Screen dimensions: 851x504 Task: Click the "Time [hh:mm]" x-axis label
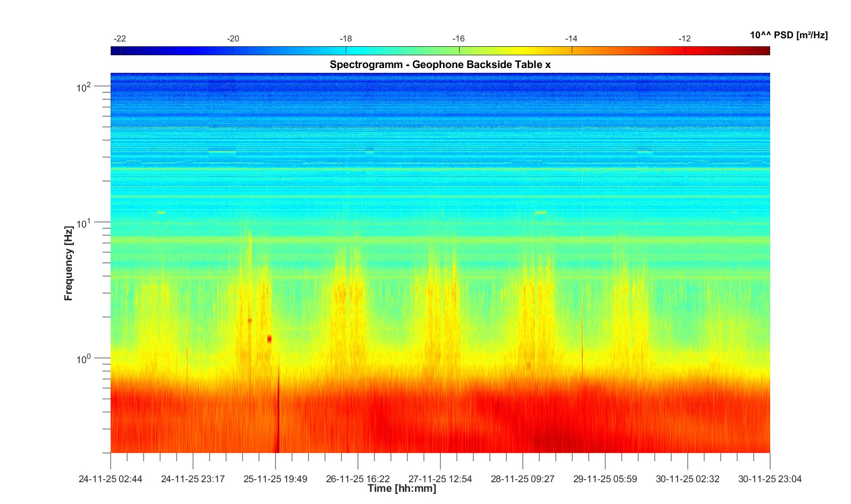coord(402,488)
